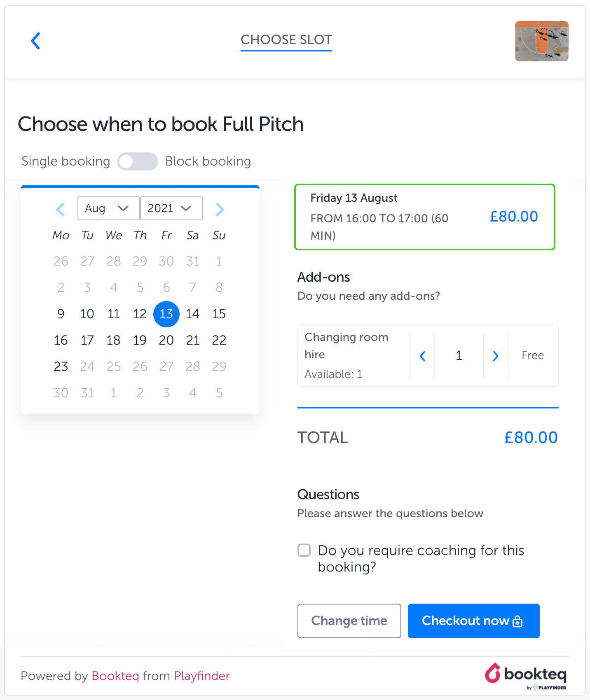The image size is (590, 700).
Task: Click the next month chevron in calendar
Action: click(x=220, y=209)
